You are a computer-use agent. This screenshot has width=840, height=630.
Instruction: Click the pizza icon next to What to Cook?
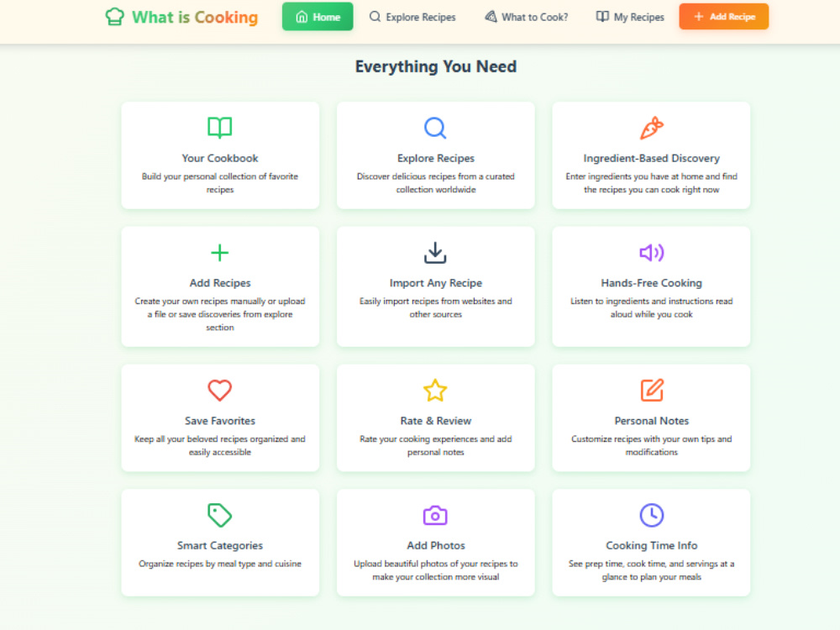point(491,17)
